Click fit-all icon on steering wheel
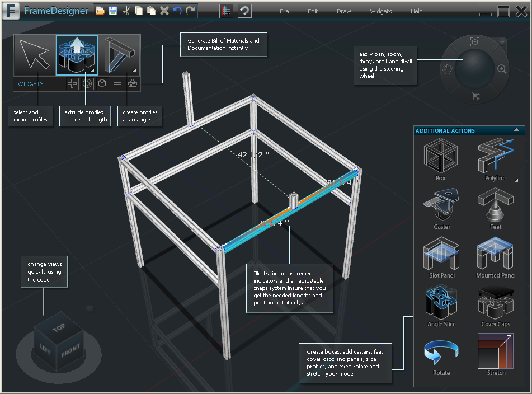The height and width of the screenshot is (394, 532). (x=475, y=42)
